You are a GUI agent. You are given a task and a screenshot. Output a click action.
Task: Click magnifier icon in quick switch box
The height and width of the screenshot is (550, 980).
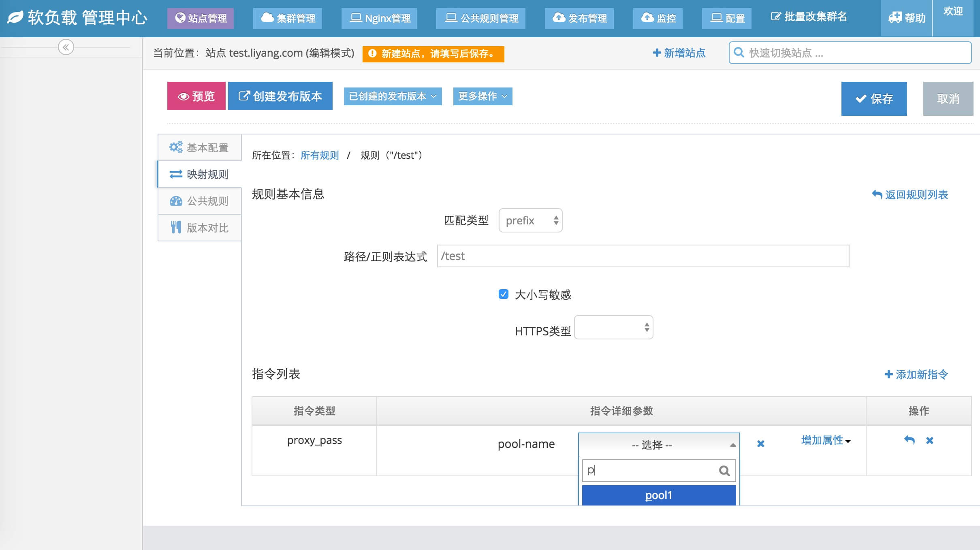[739, 53]
